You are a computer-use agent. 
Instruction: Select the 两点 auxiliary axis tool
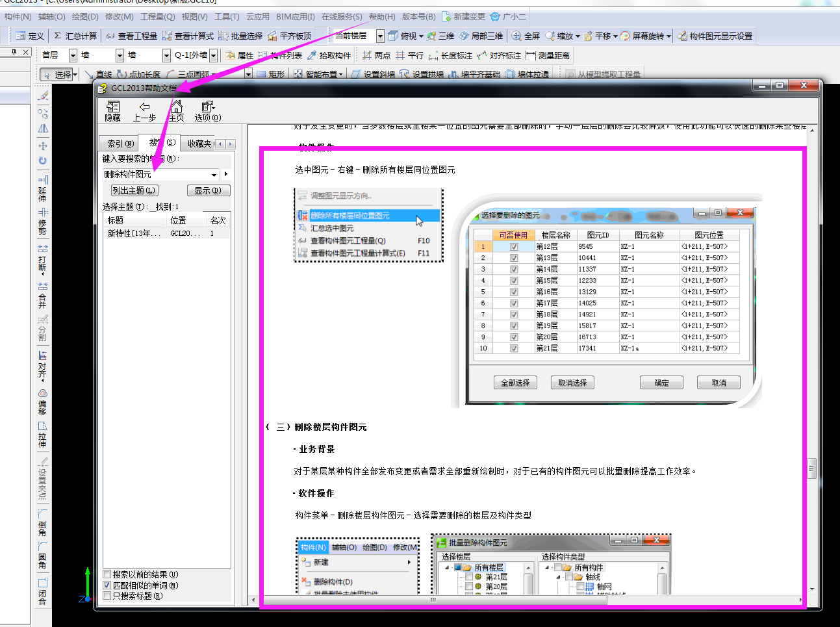pos(377,55)
